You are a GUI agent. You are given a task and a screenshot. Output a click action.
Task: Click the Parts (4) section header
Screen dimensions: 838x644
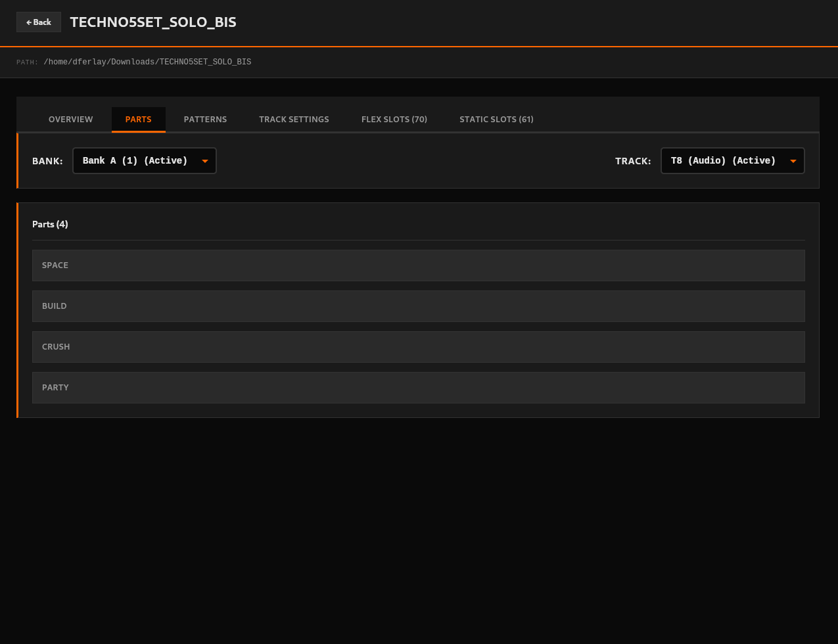tap(50, 224)
